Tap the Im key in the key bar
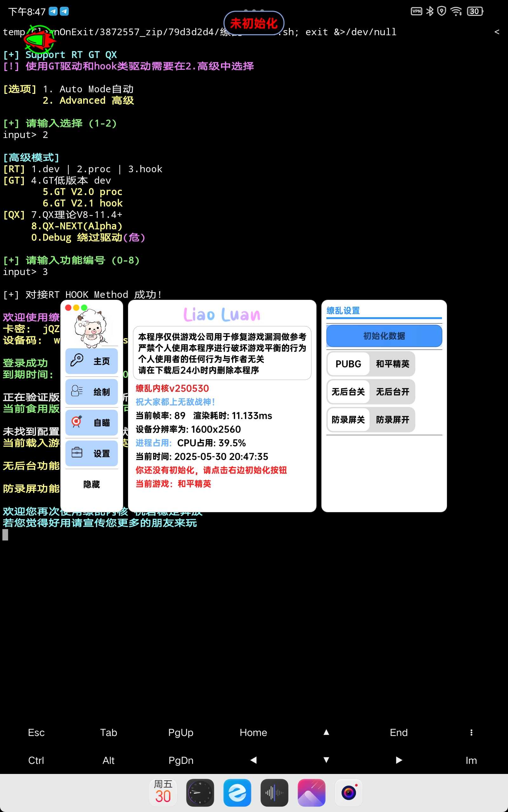 471,760
